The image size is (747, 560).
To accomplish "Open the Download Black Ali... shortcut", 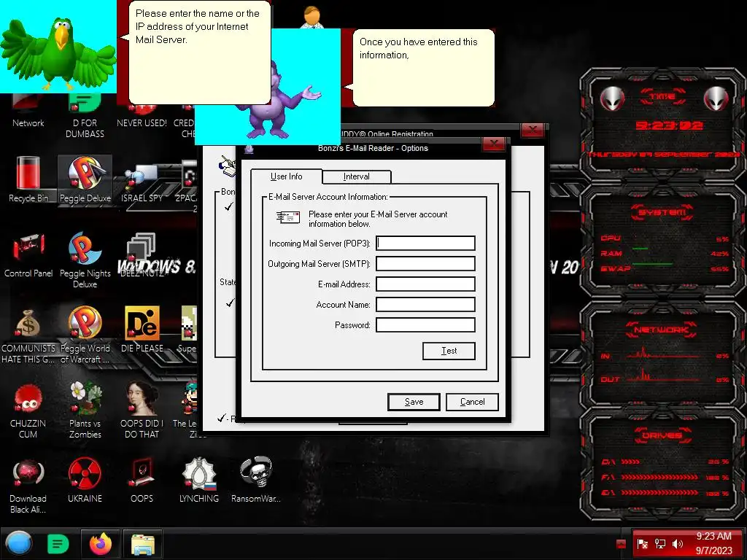I will tap(28, 486).
